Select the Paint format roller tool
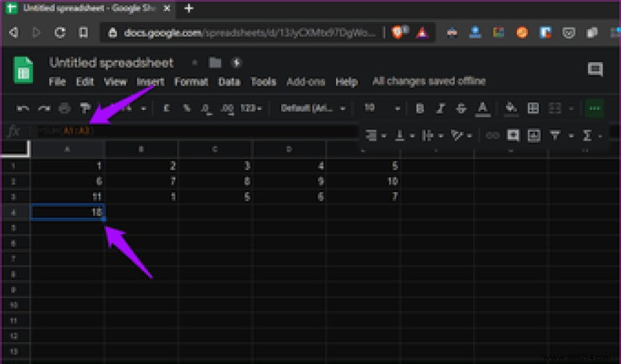621x364 pixels. 85,108
